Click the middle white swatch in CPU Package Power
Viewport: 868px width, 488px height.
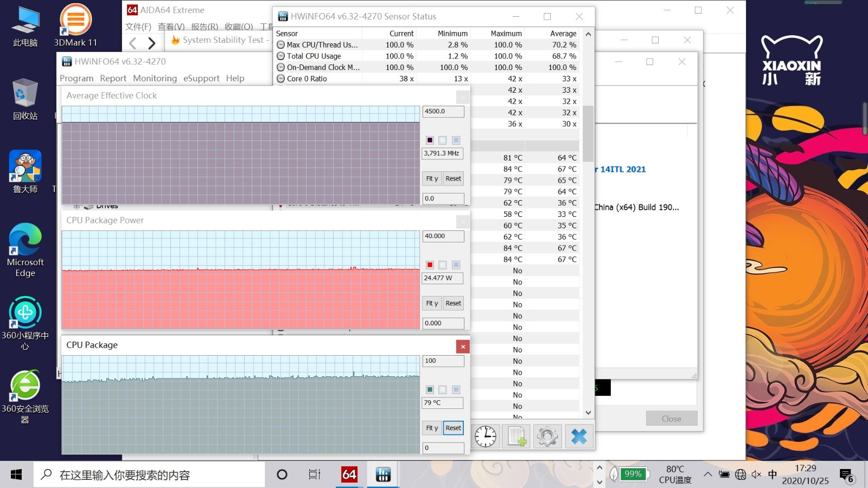coord(443,265)
